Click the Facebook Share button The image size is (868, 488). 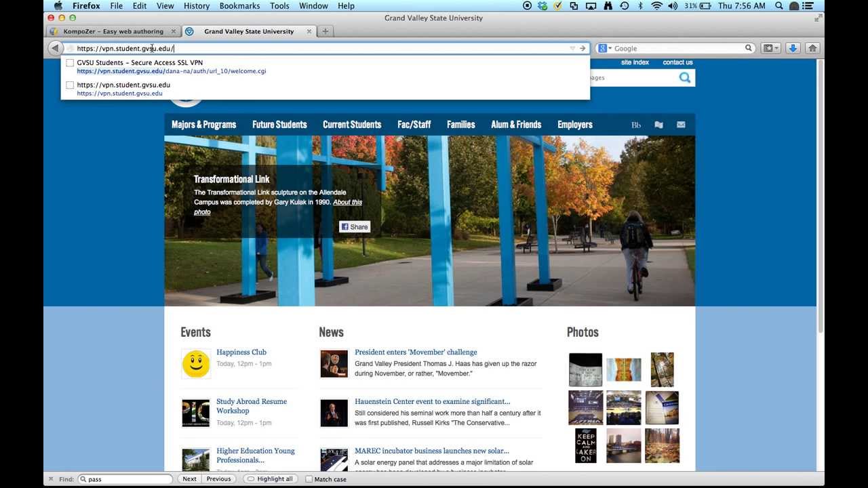pos(355,227)
